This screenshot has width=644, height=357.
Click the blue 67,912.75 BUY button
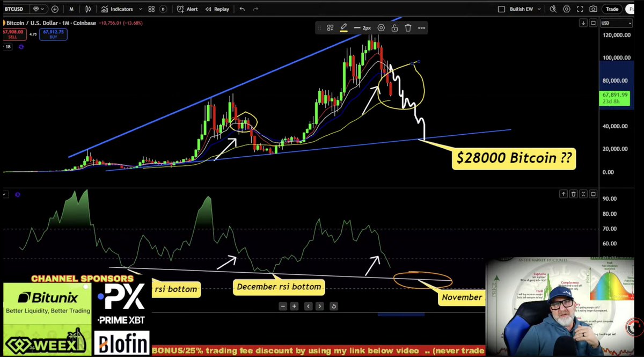point(52,34)
